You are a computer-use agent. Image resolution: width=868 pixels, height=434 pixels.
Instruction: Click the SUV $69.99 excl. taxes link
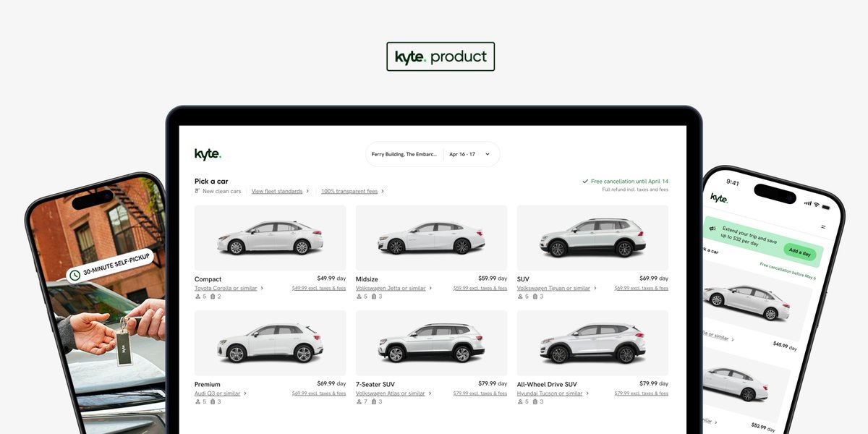[x=642, y=288]
